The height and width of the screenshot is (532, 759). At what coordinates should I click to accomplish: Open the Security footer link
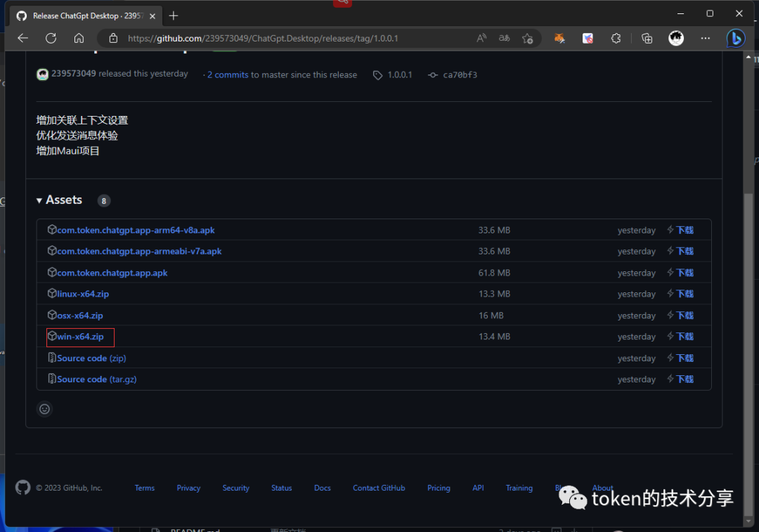point(235,488)
